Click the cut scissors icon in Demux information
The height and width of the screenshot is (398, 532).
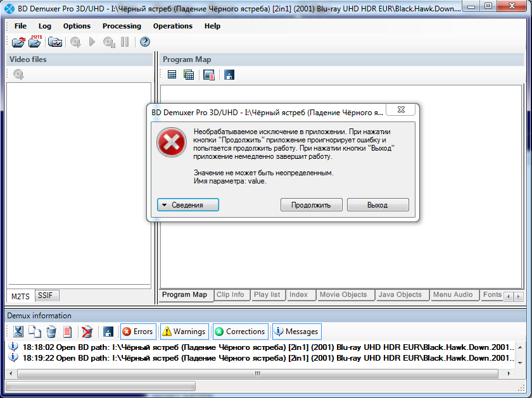(x=18, y=331)
